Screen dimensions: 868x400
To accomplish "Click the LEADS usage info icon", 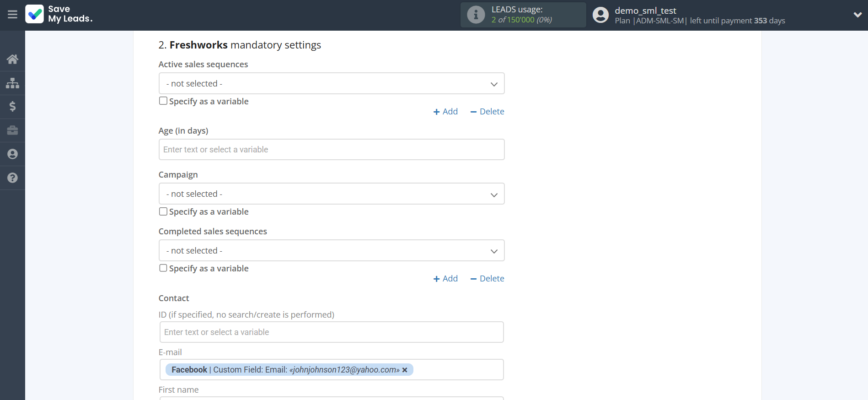I will [476, 15].
